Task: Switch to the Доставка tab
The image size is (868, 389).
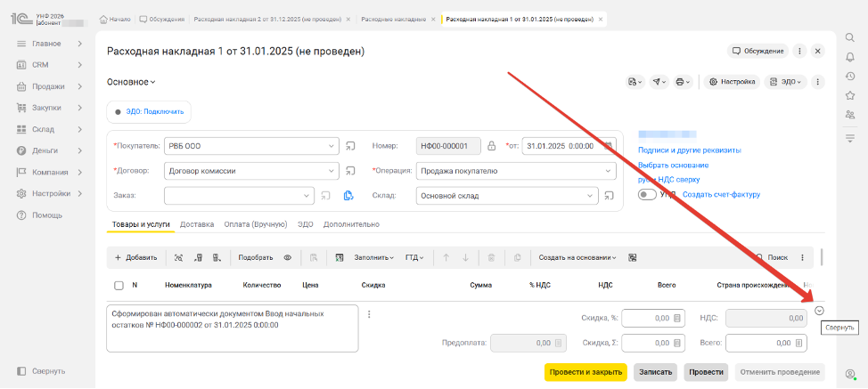Action: tap(197, 224)
